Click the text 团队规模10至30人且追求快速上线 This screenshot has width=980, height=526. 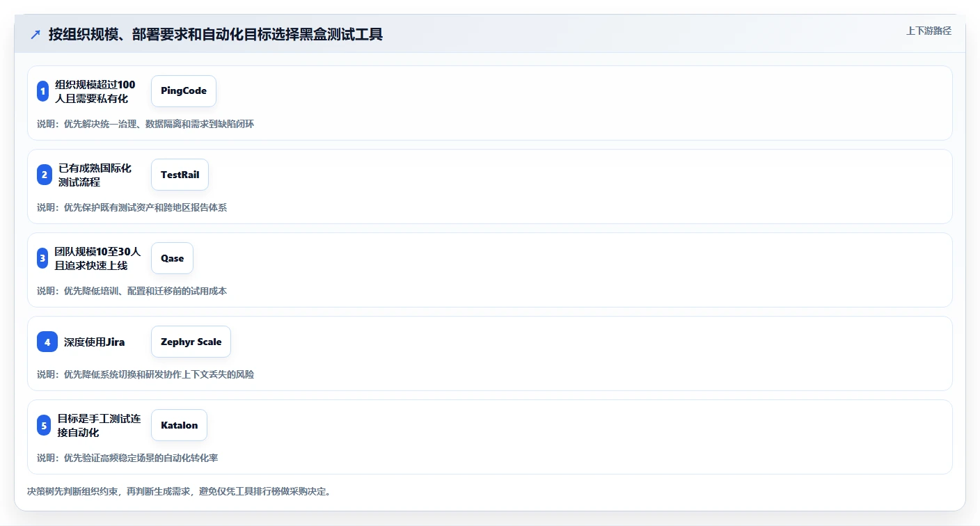97,258
